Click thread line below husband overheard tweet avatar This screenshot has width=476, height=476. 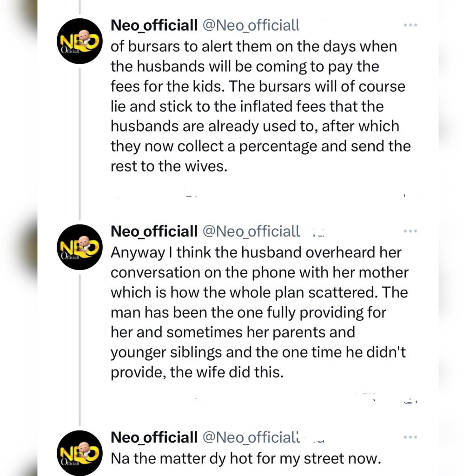(79, 349)
